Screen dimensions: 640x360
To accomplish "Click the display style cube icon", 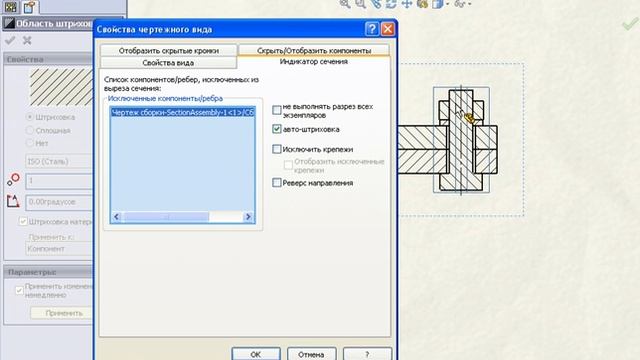I will tap(438, 4).
